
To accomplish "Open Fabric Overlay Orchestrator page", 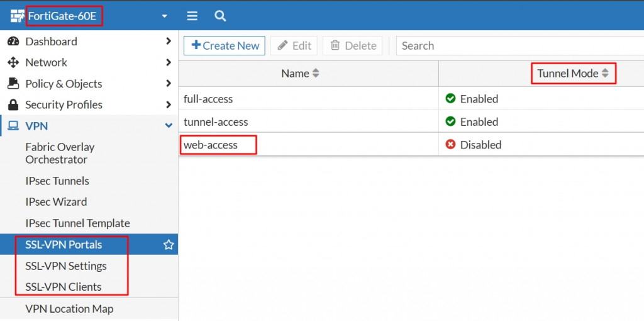I will click(x=60, y=154).
